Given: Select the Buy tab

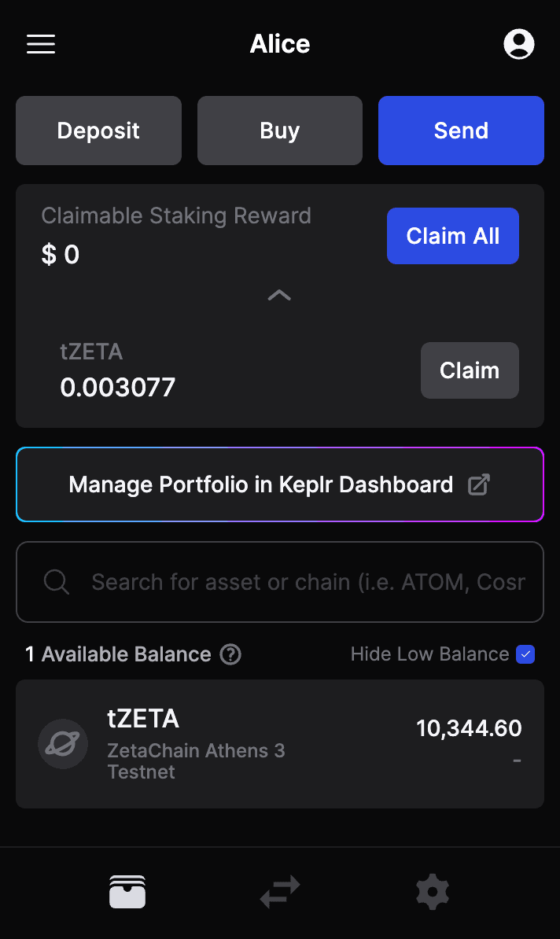Looking at the screenshot, I should 279,131.
